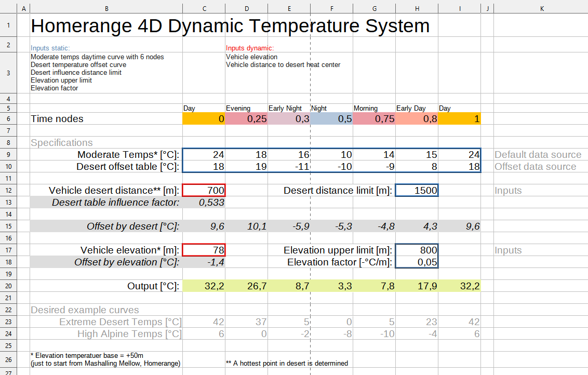Select output value 8,7
The height and width of the screenshot is (375, 588).
click(x=289, y=286)
